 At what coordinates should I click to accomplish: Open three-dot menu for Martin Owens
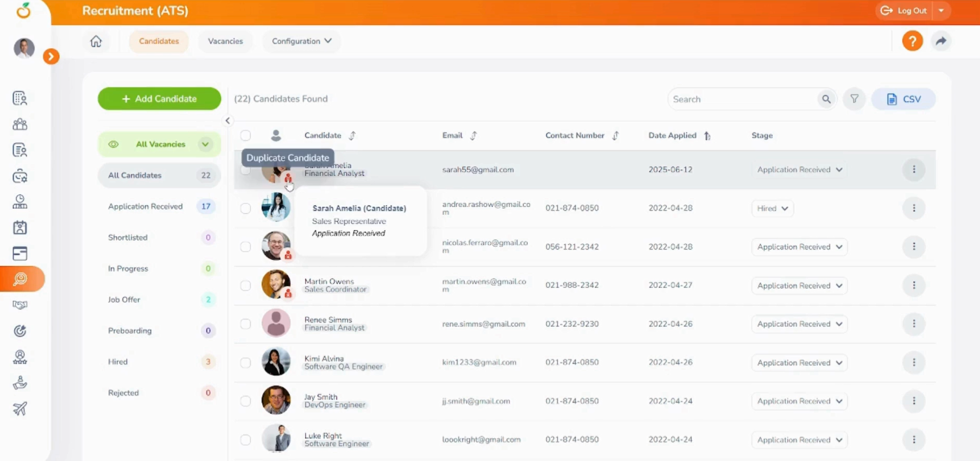point(913,285)
